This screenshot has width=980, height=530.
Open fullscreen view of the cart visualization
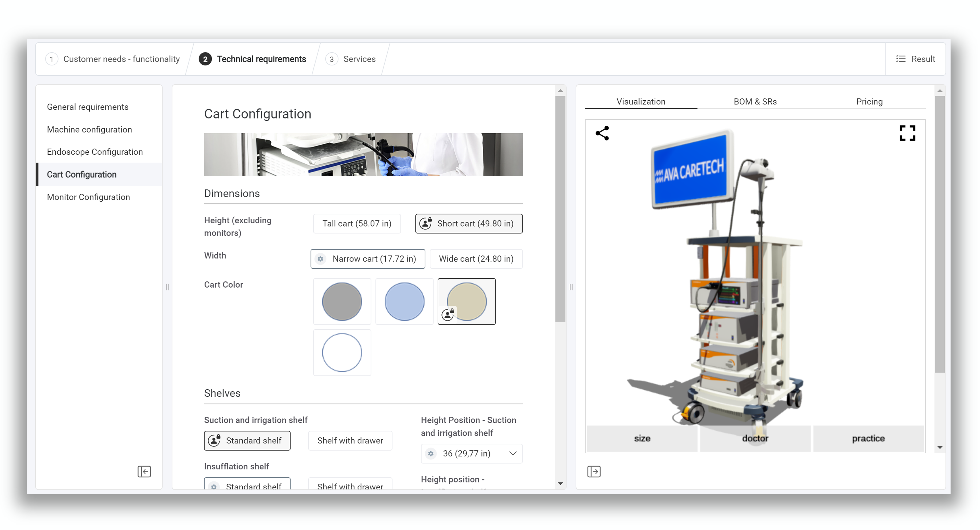[x=908, y=133]
